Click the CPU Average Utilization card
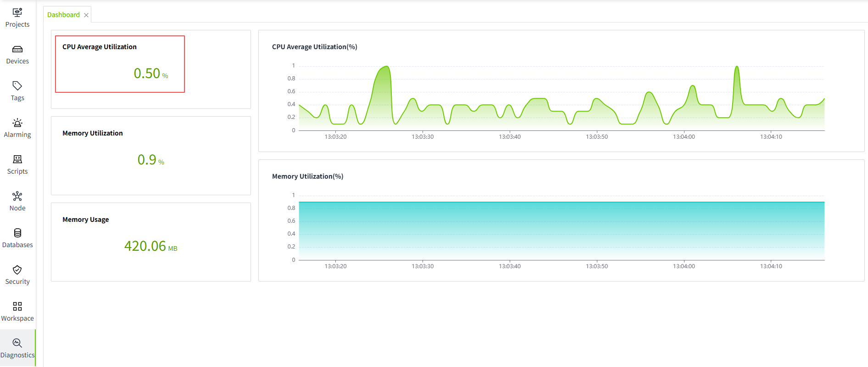 (x=120, y=64)
